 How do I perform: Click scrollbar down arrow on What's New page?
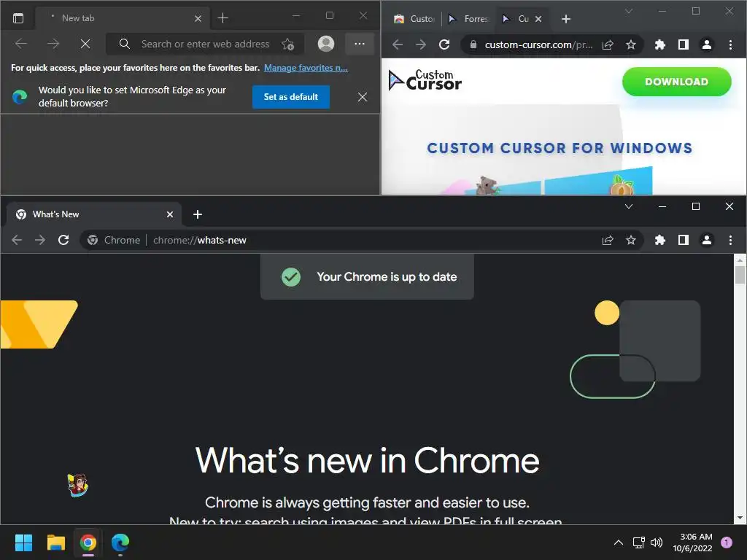click(740, 518)
